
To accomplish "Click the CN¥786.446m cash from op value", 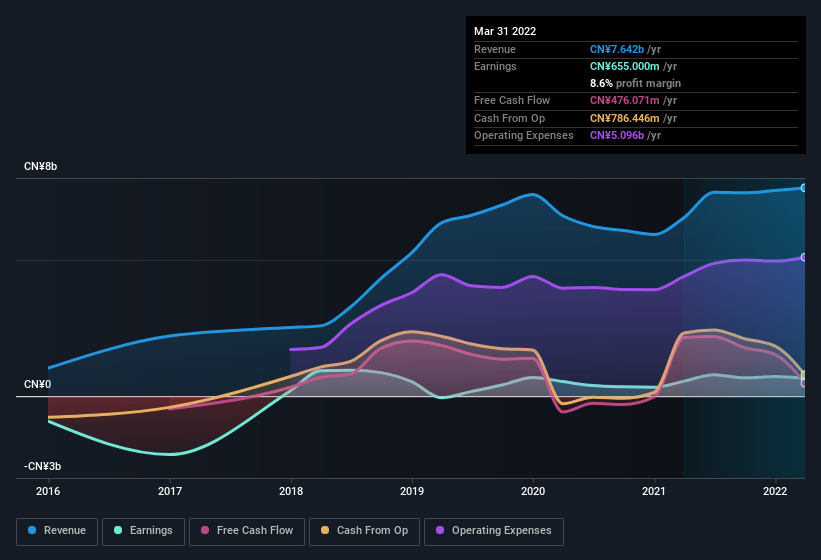I will pyautogui.click(x=625, y=118).
